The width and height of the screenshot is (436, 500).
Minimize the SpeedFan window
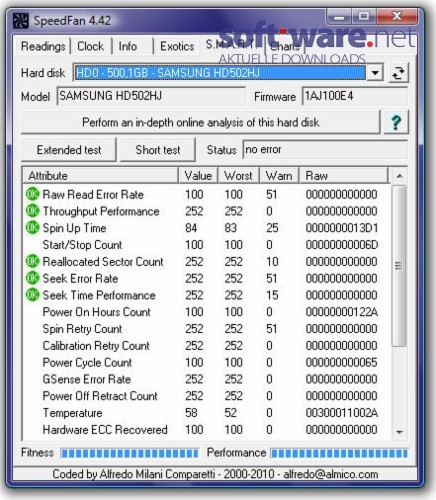pyautogui.click(x=339, y=16)
